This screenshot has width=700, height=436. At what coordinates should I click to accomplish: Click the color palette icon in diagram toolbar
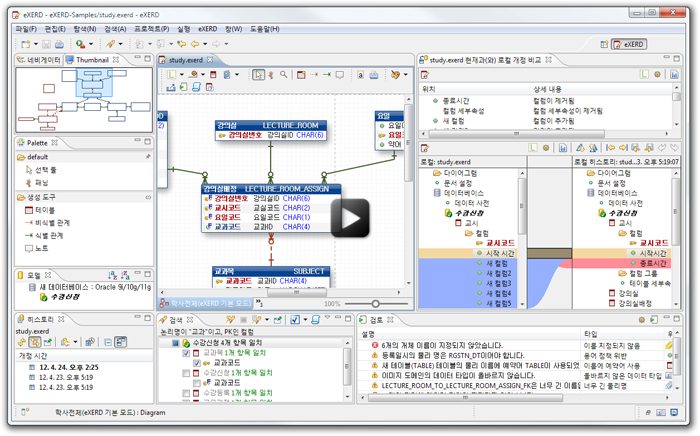tap(395, 75)
